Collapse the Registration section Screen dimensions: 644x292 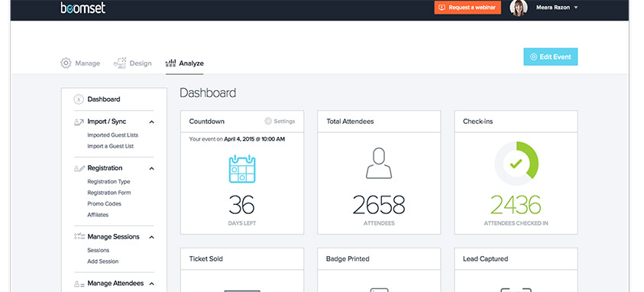pos(151,168)
